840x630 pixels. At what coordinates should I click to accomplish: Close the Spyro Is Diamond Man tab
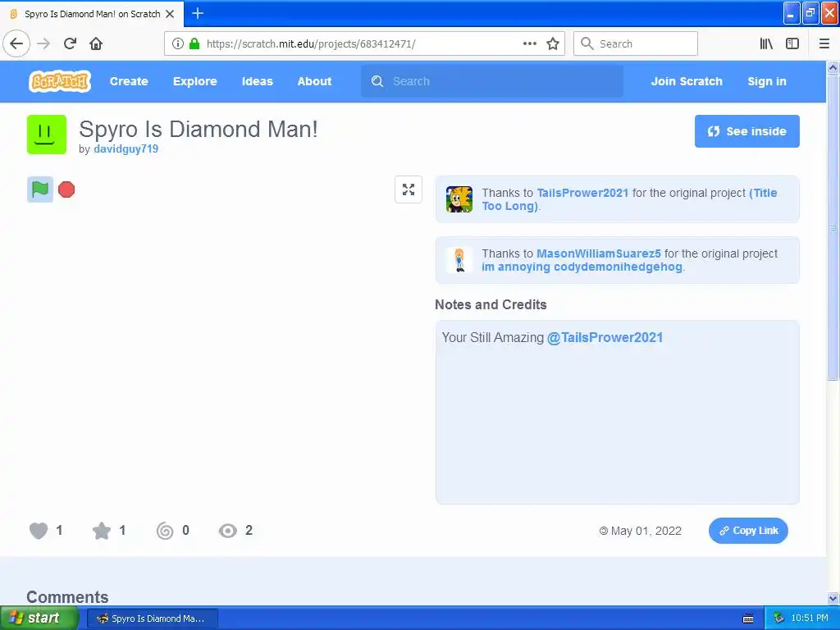170,14
